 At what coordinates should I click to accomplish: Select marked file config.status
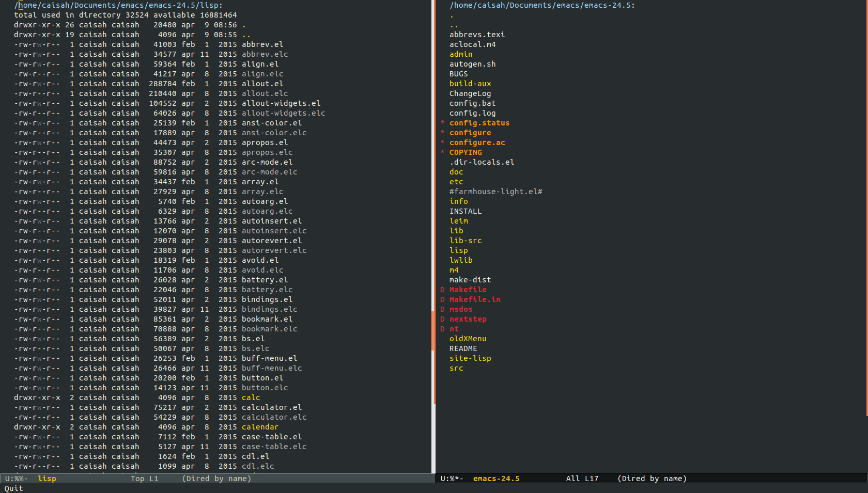coord(479,123)
